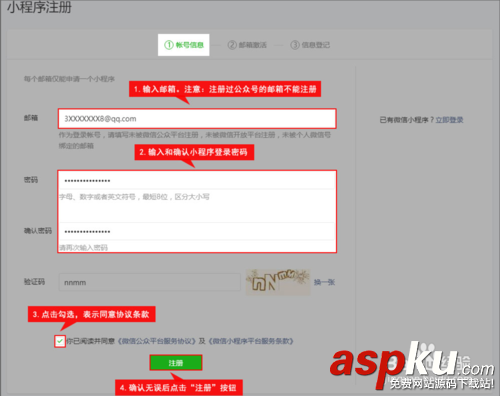500x396 pixels.
Task: Select the 帐号信息 step tab
Action: (184, 45)
